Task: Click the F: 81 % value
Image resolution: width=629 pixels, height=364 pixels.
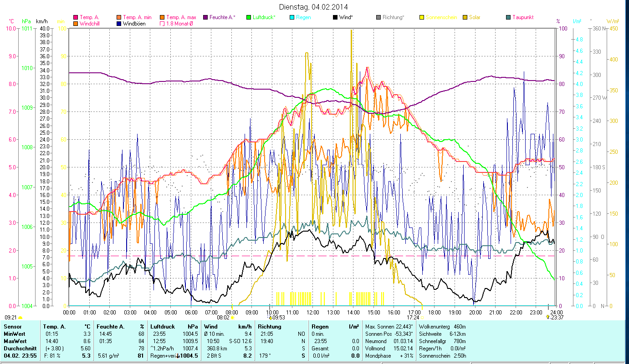Action: (x=53, y=356)
